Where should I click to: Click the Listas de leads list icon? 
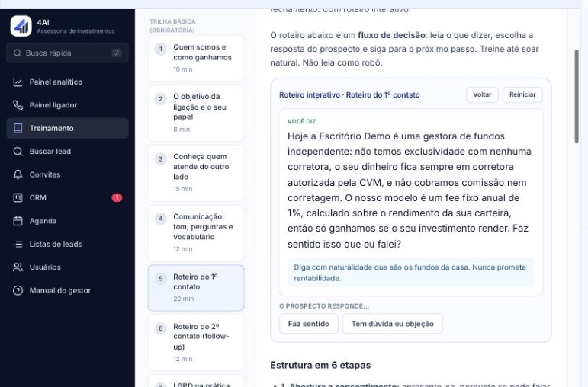[18, 244]
